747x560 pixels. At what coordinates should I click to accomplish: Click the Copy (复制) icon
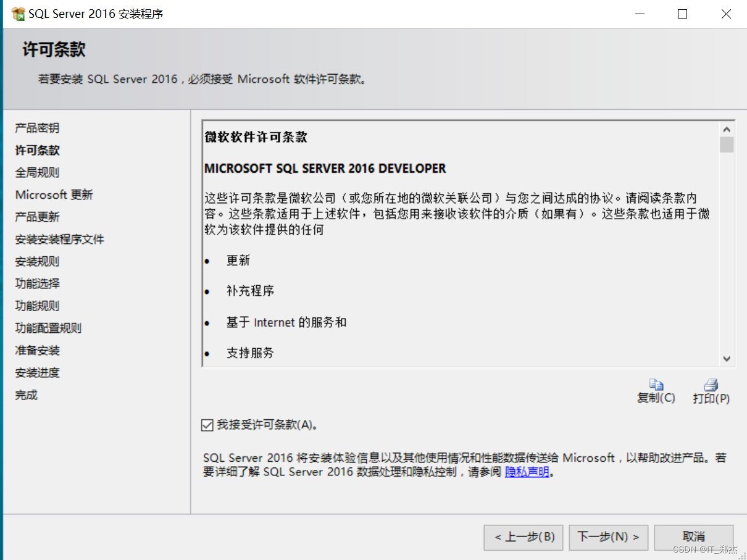(656, 385)
